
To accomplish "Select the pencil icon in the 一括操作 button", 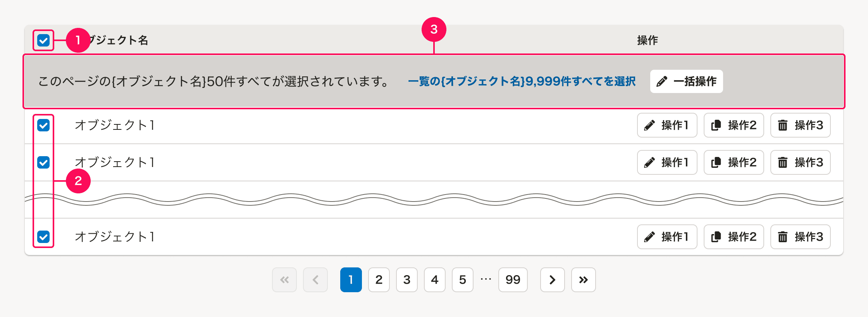I will pyautogui.click(x=661, y=81).
